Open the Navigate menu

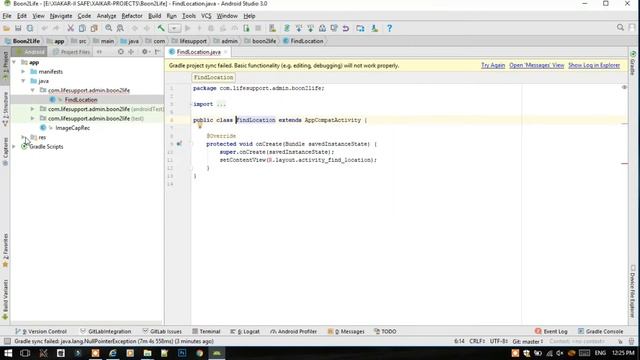coord(61,16)
